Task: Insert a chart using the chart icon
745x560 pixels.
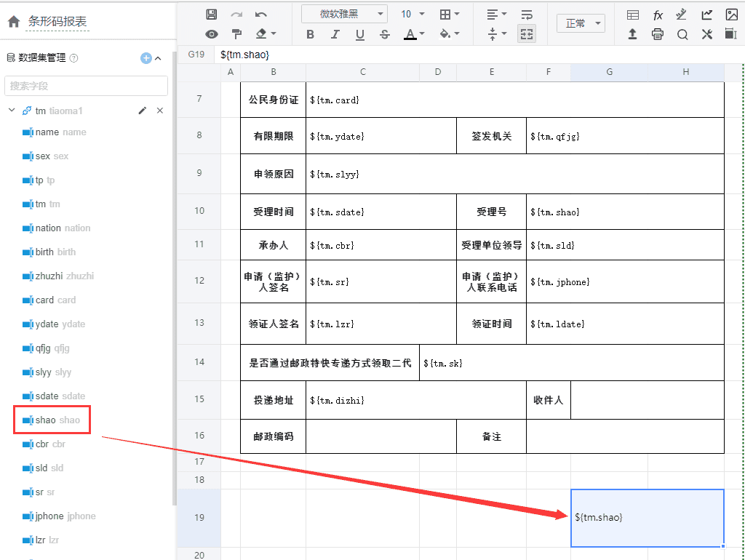Action: pyautogui.click(x=707, y=15)
